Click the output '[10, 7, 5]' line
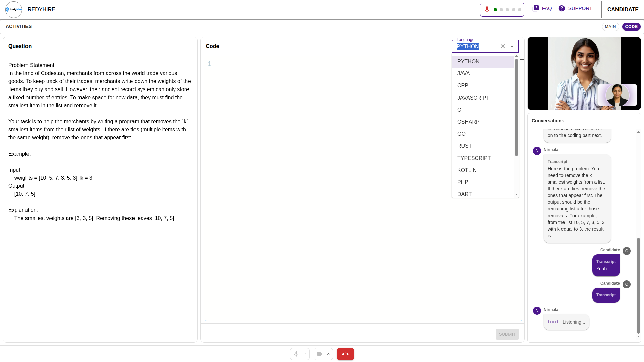The image size is (644, 362). click(24, 194)
